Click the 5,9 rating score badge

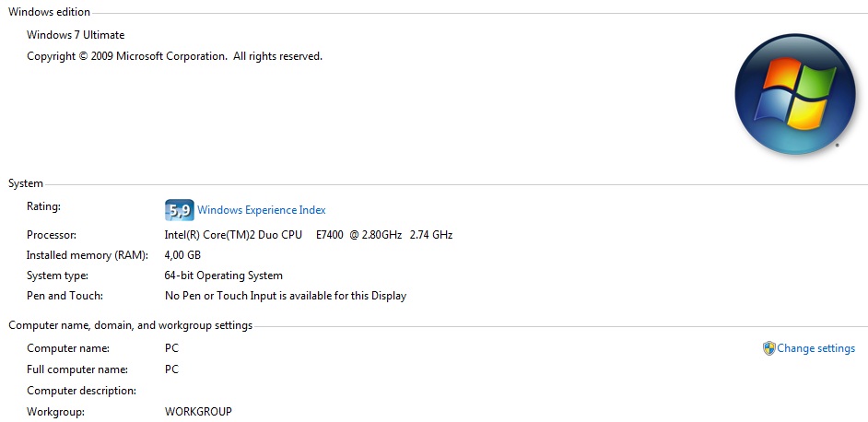[179, 210]
